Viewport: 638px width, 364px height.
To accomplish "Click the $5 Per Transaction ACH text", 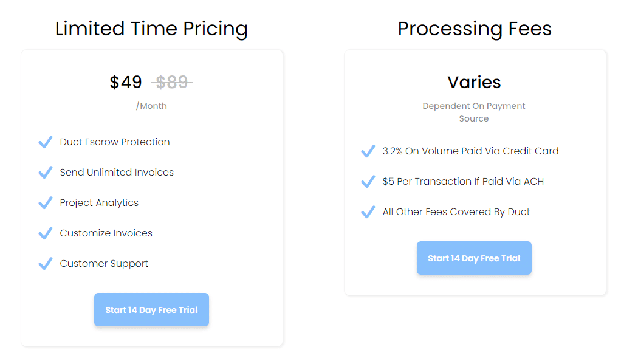I will 462,181.
